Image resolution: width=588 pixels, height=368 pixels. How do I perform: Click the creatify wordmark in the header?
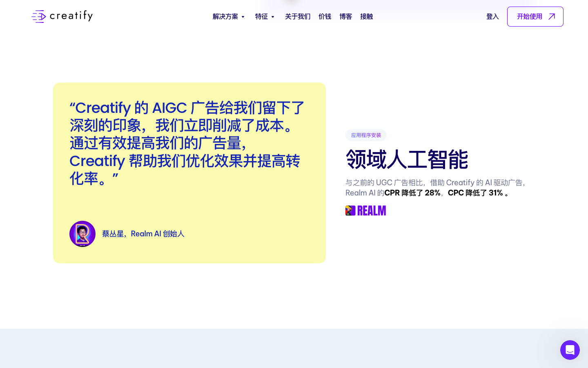72,16
